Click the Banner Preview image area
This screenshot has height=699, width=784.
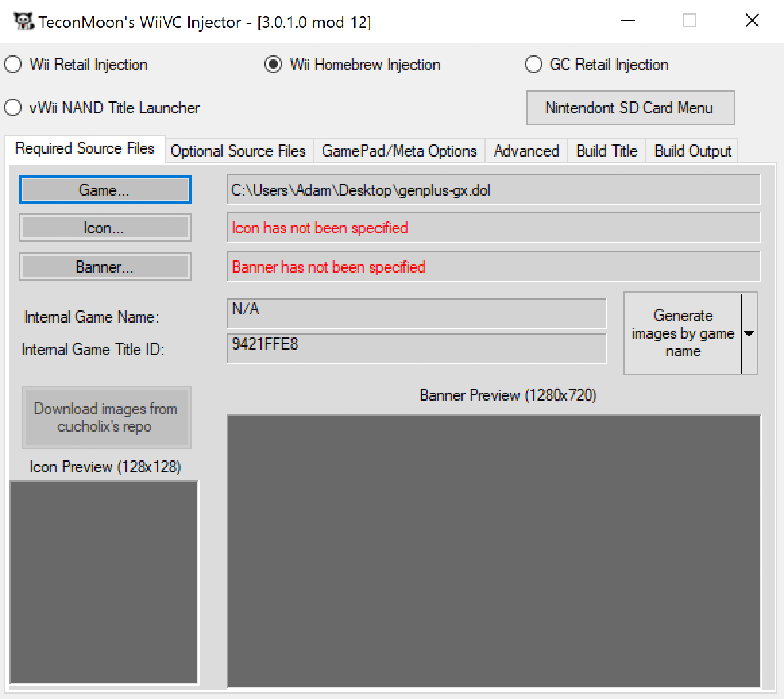[x=493, y=551]
